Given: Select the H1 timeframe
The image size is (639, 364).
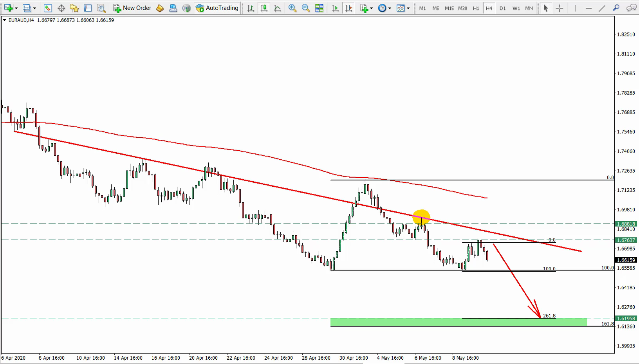Looking at the screenshot, I should coord(476,8).
